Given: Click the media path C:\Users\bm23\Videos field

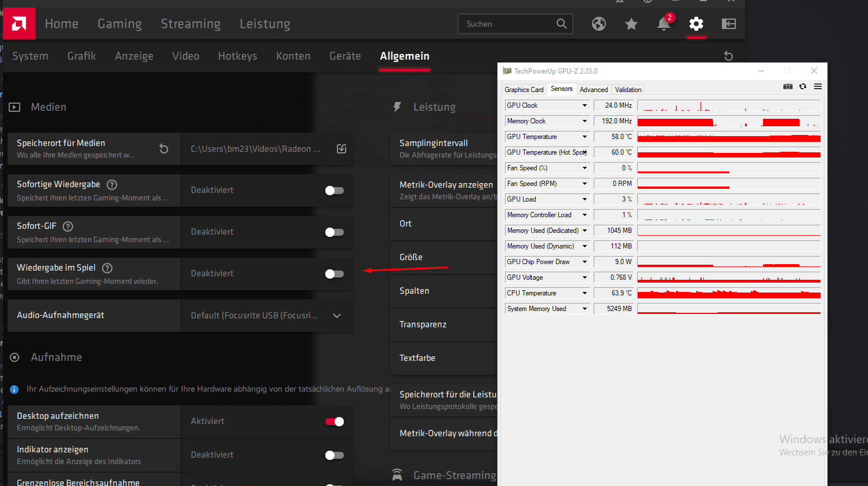Looking at the screenshot, I should pos(256,149).
